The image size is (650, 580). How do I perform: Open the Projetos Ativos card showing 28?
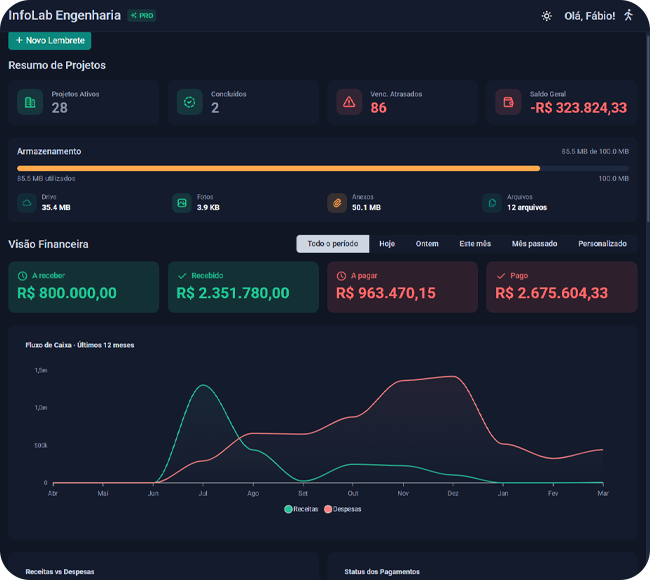(84, 102)
